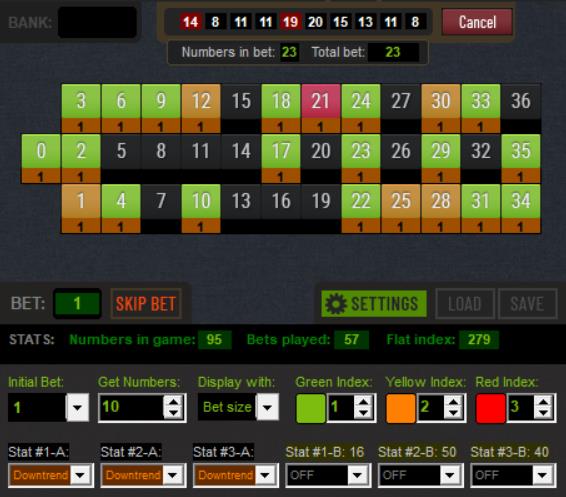Click the BET amount field
Screen dimensions: 566x497
tap(77, 304)
